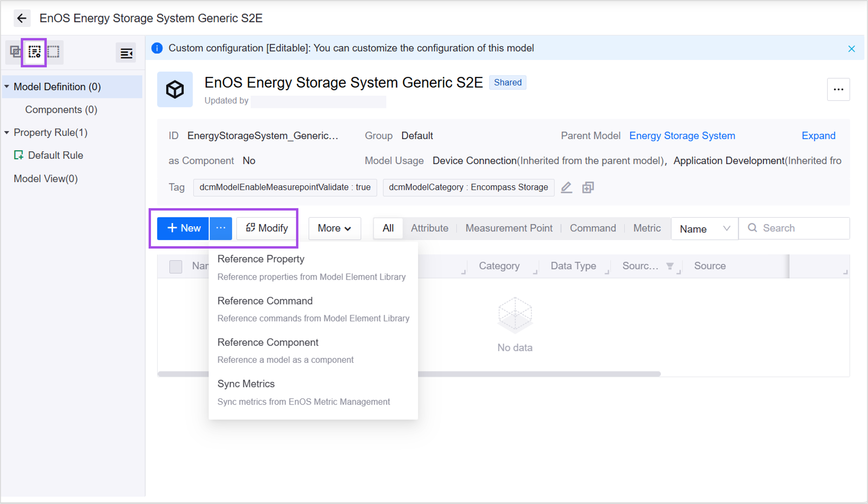Collapse the Model Definition tree node
This screenshot has width=868, height=504.
tap(7, 87)
